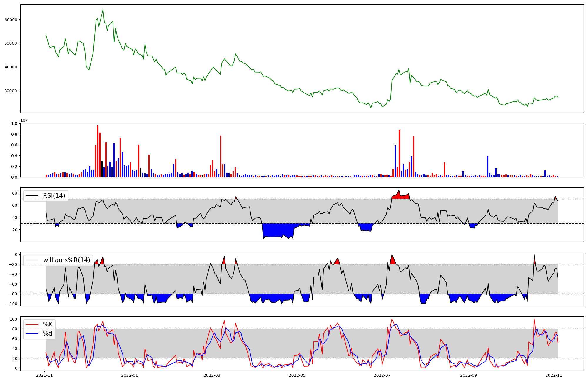588x382 pixels.
Task: Click the 2022-11 x-axis tick label
Action: 554,375
